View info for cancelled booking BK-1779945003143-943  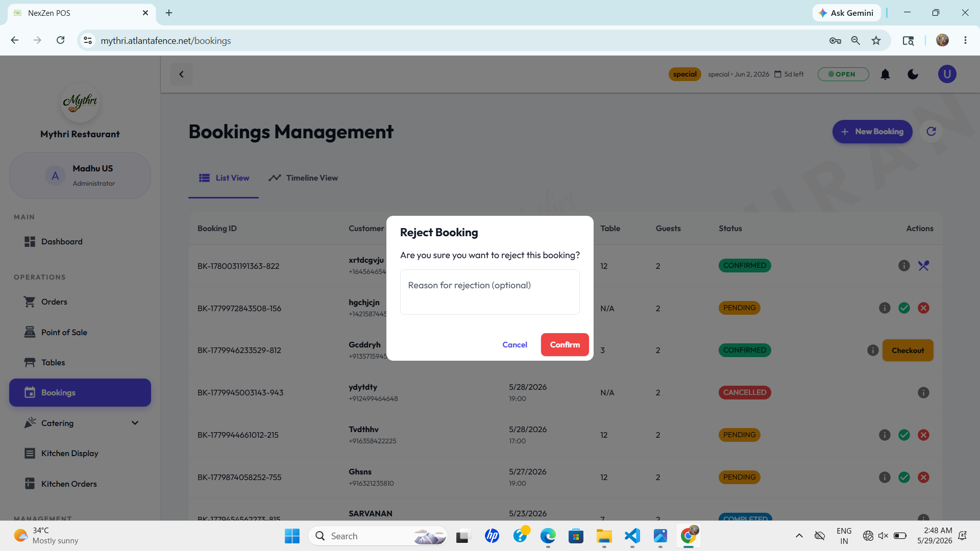click(x=923, y=393)
